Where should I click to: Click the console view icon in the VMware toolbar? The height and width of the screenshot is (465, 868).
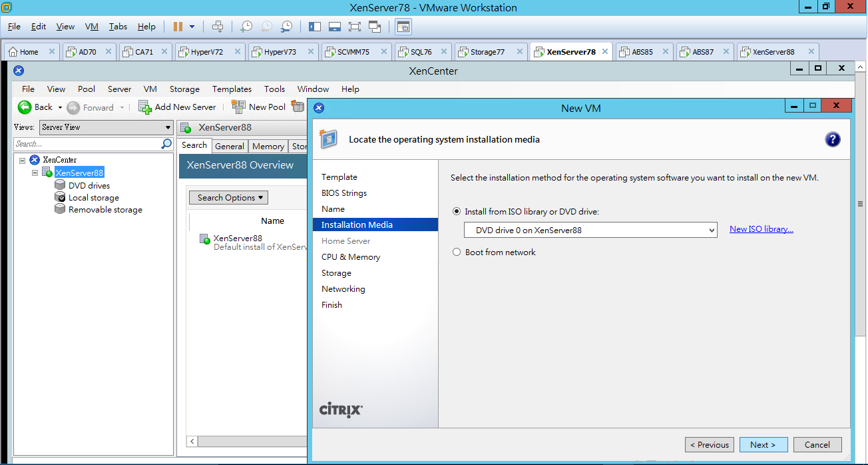coord(403,27)
